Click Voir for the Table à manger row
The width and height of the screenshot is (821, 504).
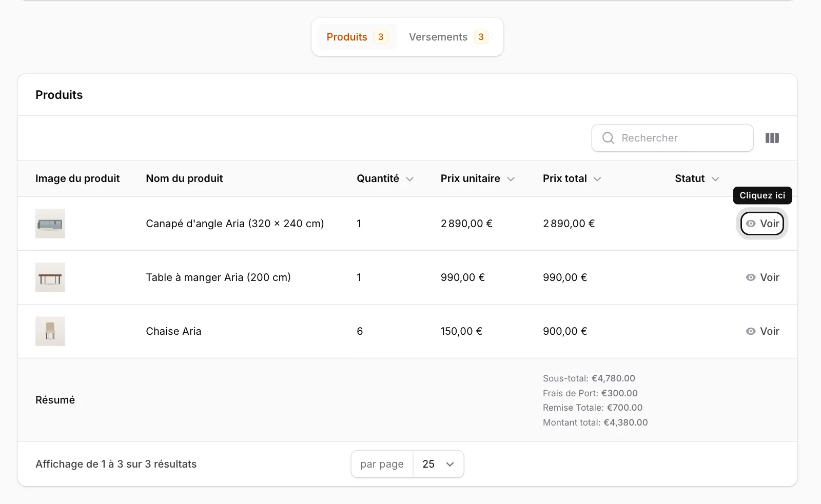coord(763,277)
